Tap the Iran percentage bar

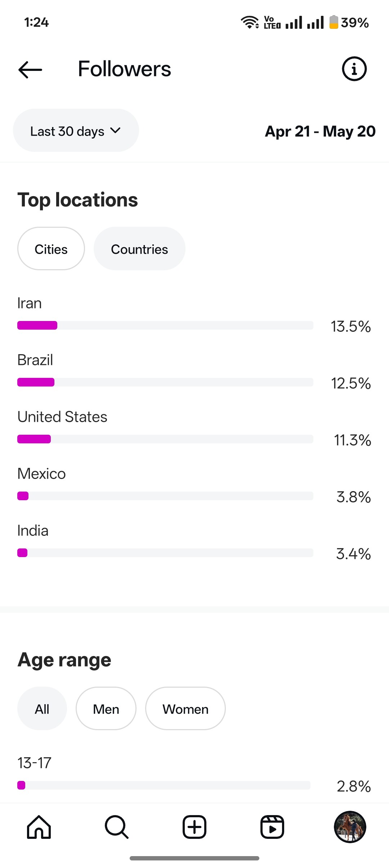(x=165, y=325)
